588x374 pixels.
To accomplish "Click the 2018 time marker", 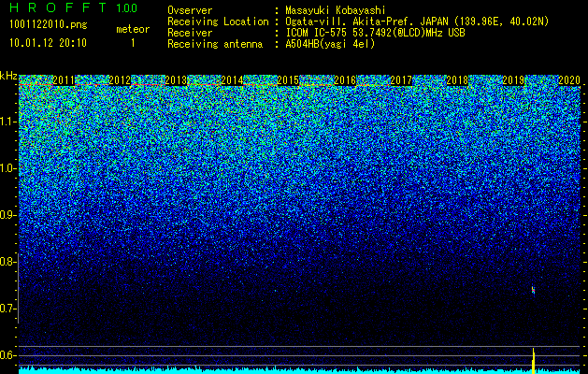I will tap(457, 79).
